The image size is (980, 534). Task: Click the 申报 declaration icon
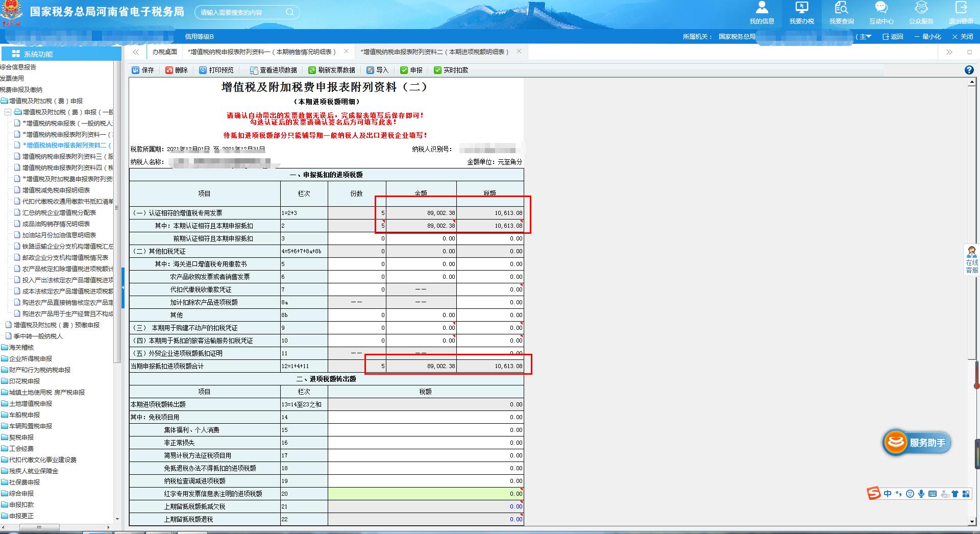[411, 70]
